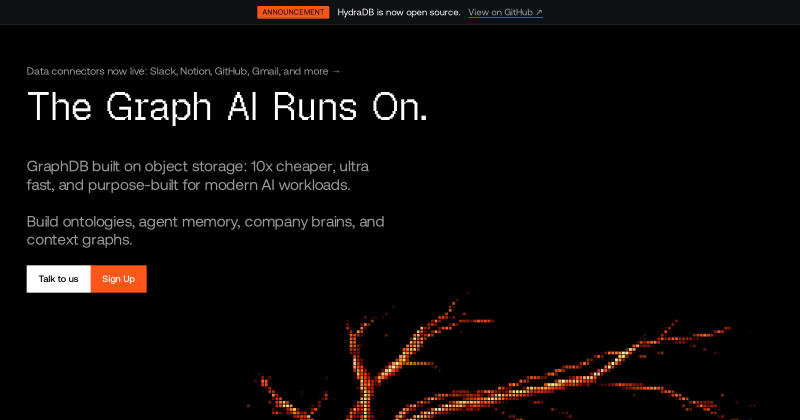Click the word 'Graph' in the headline
800x420 pixels.
pyautogui.click(x=159, y=108)
